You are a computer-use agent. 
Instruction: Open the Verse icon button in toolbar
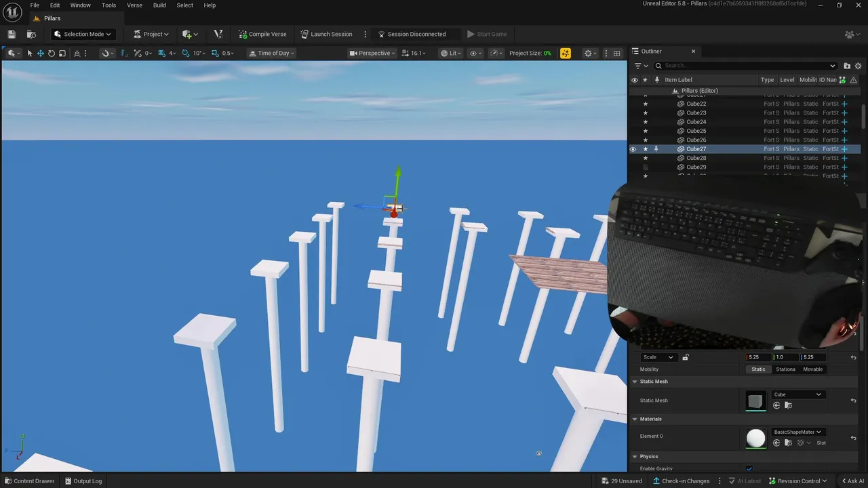click(218, 34)
